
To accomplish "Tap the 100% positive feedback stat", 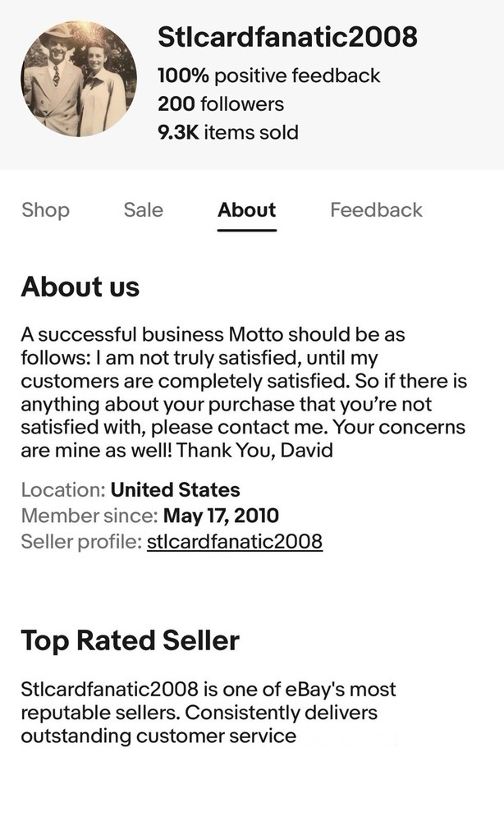I will tap(268, 76).
